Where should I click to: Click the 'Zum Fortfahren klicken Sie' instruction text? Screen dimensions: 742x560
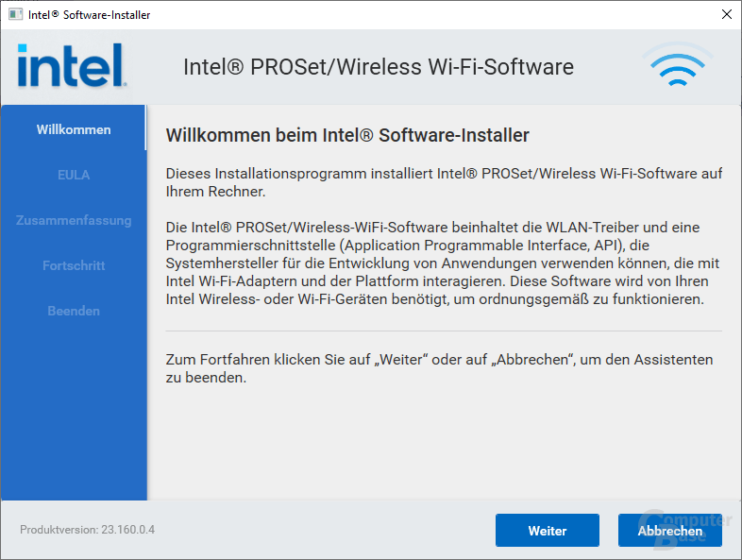[439, 368]
